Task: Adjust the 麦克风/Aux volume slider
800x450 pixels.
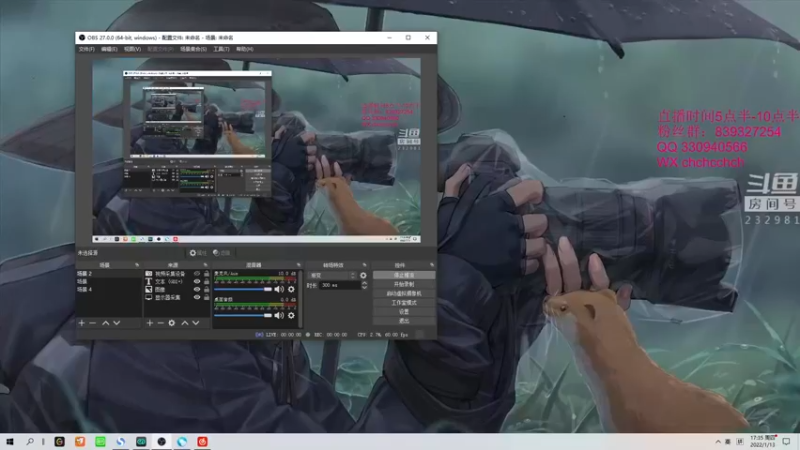Action: 243,289
